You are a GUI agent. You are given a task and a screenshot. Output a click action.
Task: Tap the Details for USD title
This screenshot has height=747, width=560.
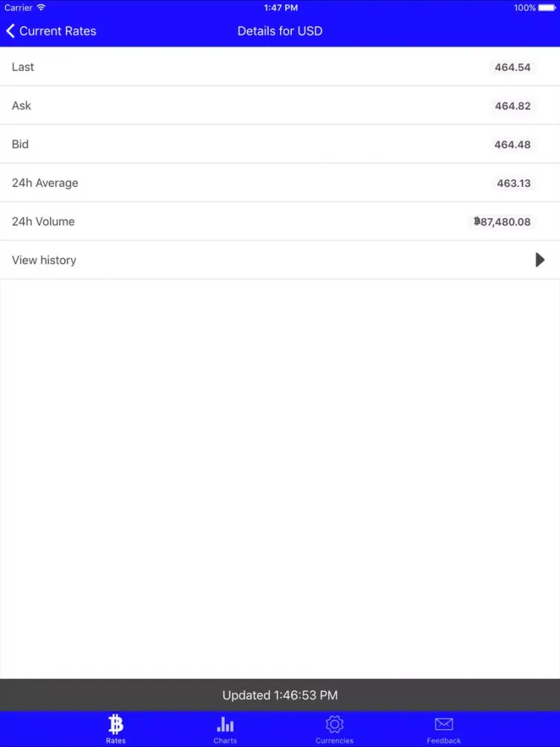click(x=280, y=31)
